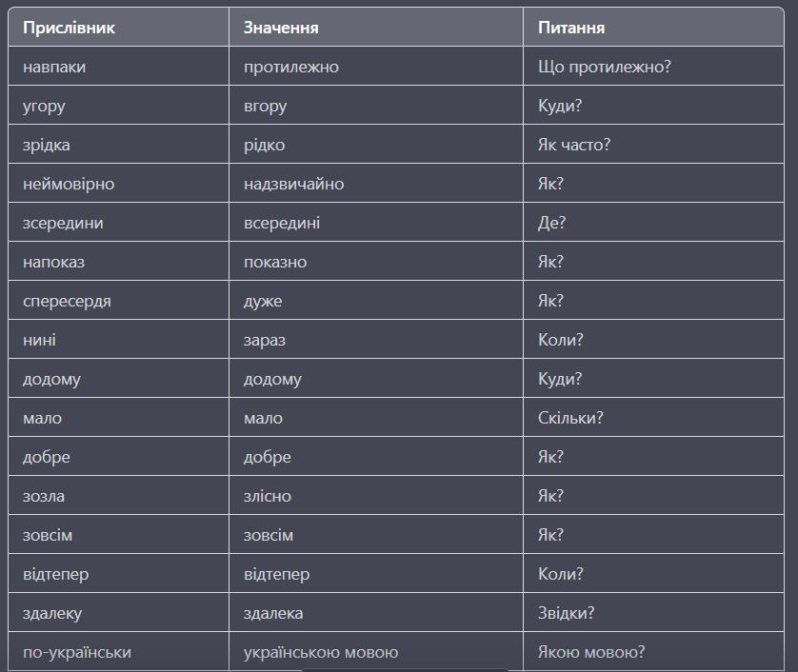
Task: Click the question cell Де?
Action: 551,223
